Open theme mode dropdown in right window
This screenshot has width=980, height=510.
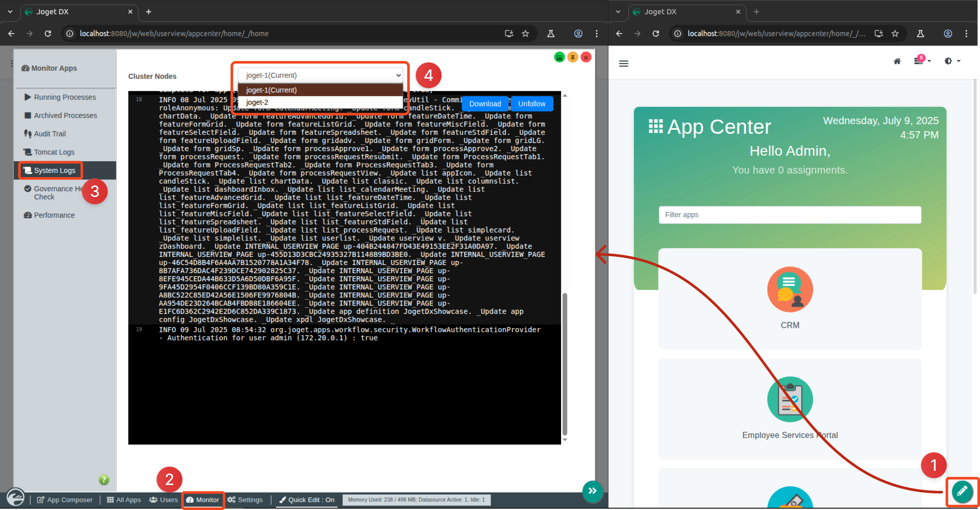(x=952, y=61)
